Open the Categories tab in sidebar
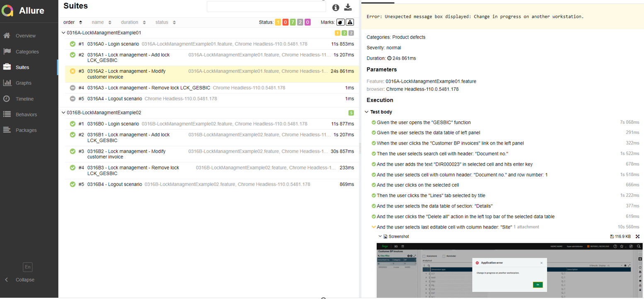This screenshot has height=299, width=644. point(27,52)
